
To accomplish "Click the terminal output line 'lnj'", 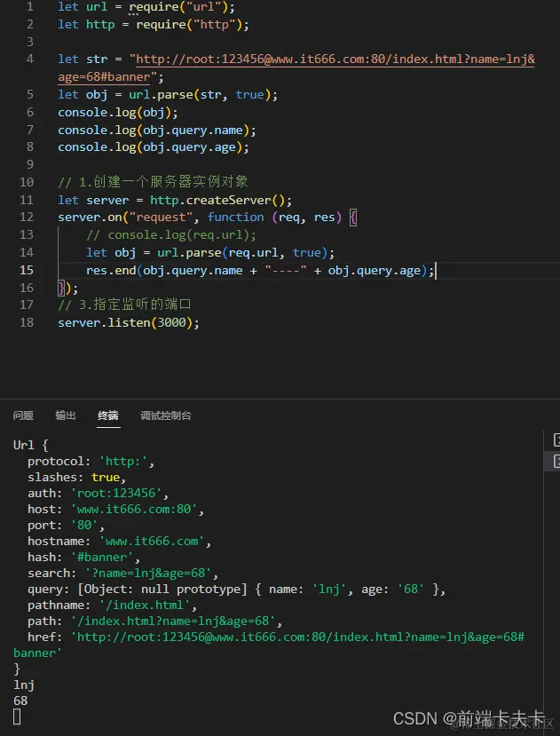I will coord(24,685).
